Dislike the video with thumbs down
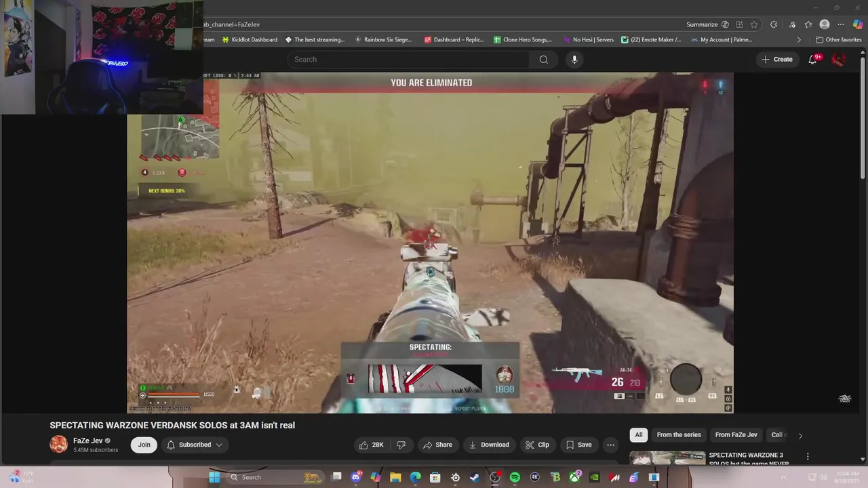 [x=401, y=445]
